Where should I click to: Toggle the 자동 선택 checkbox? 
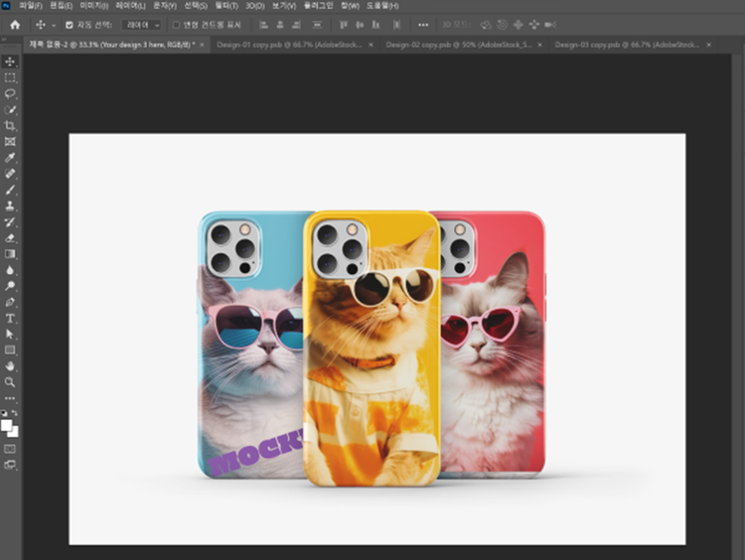[70, 25]
